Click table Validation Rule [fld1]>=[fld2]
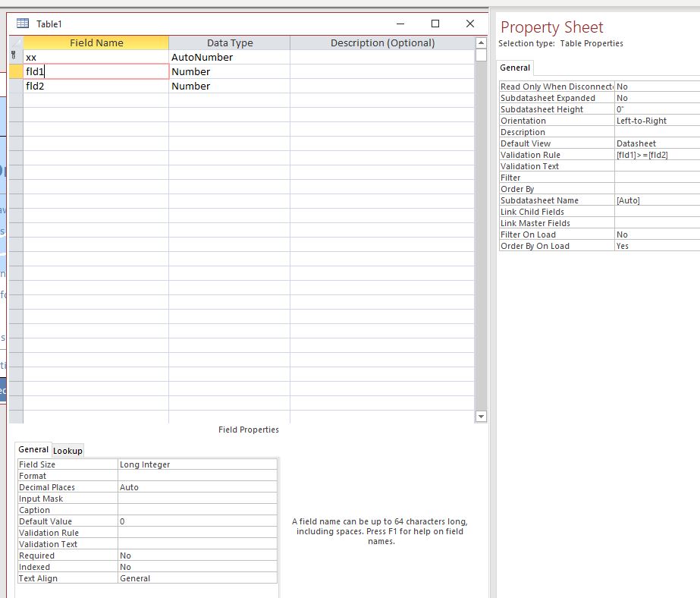The image size is (700, 598). point(657,155)
